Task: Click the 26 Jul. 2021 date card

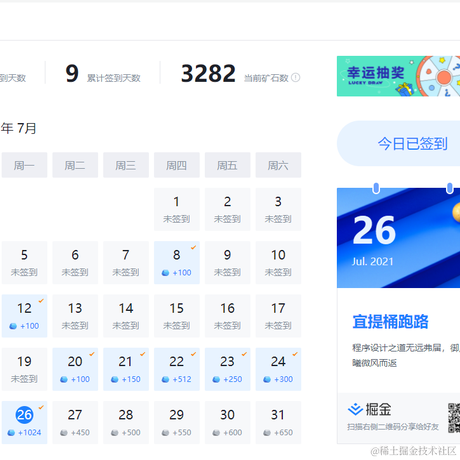Action: pos(398,238)
